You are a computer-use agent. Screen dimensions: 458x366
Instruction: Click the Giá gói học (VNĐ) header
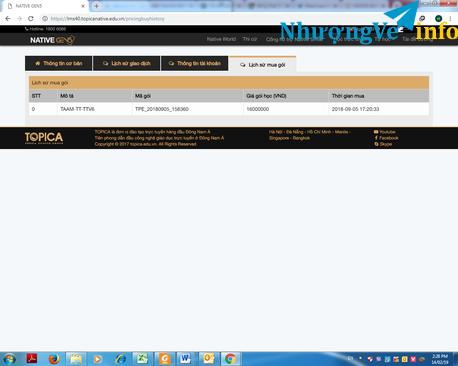pyautogui.click(x=266, y=96)
